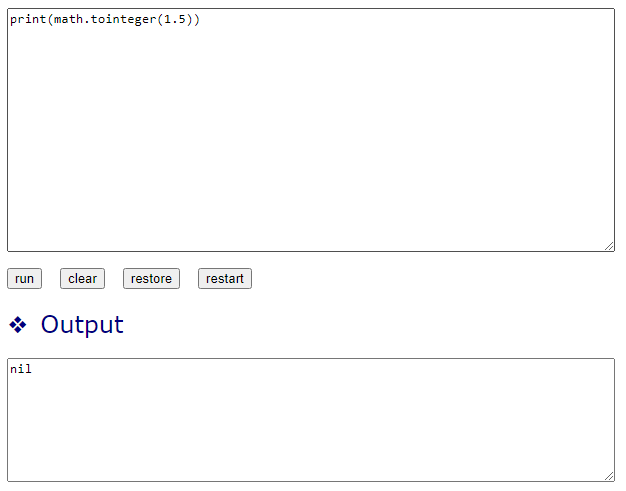Image resolution: width=626 pixels, height=491 pixels.
Task: Click the run button
Action: point(24,279)
